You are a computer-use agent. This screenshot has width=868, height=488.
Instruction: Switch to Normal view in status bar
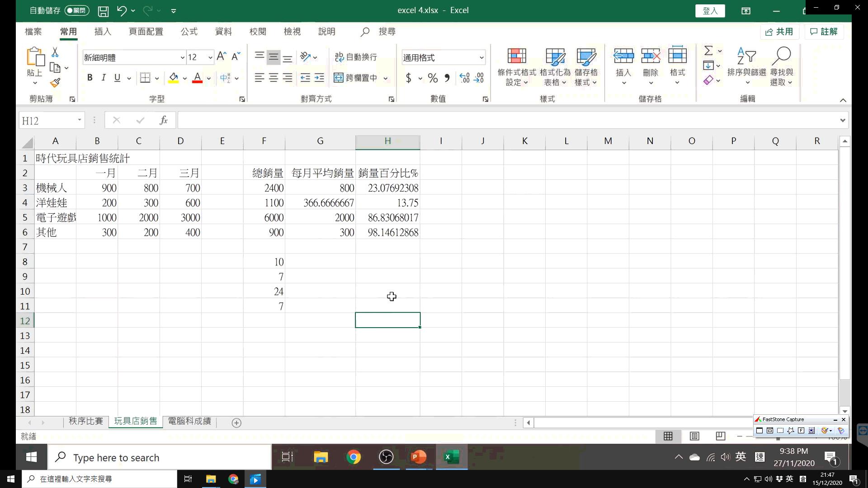[x=668, y=436]
